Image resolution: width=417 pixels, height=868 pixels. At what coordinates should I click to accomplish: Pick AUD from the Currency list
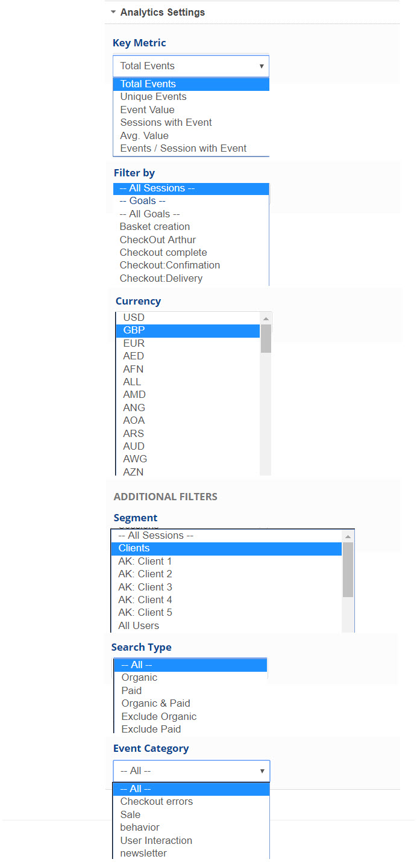coord(134,447)
